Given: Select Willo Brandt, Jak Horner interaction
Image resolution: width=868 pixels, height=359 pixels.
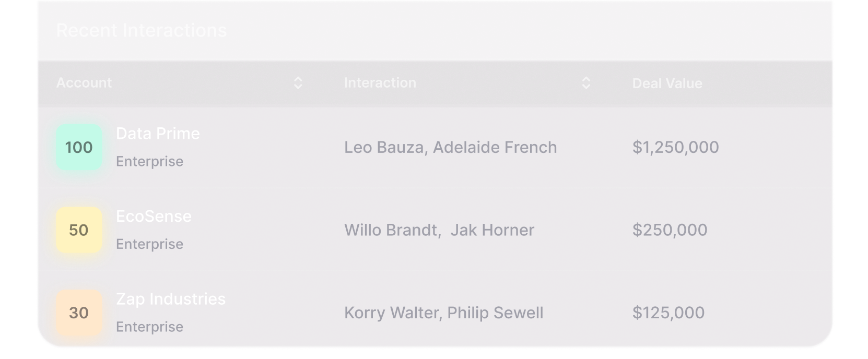Looking at the screenshot, I should pos(439,230).
